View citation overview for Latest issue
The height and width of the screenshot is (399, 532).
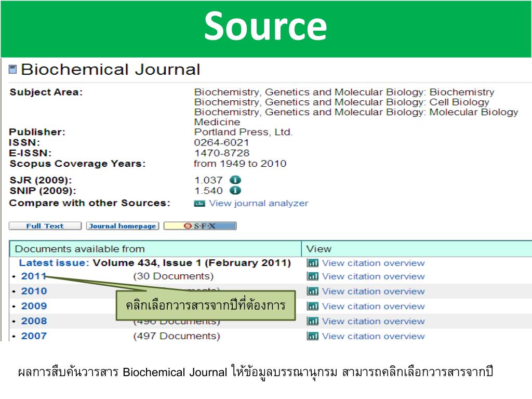click(x=373, y=263)
